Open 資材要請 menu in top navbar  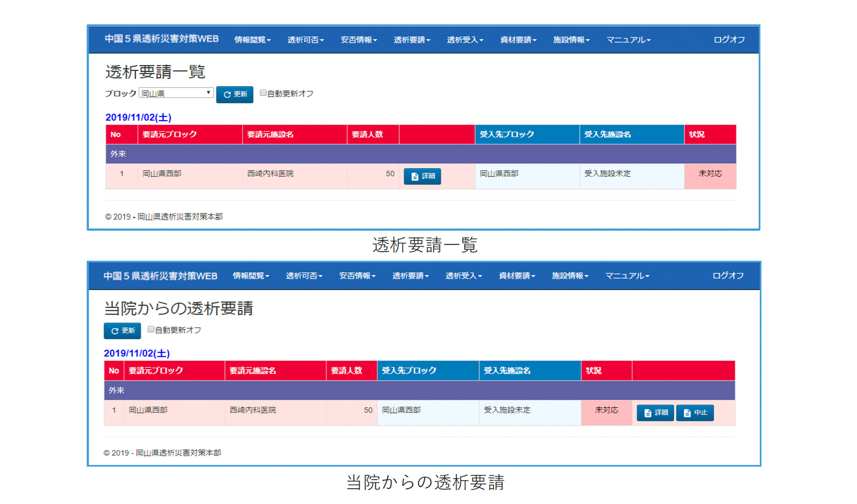click(x=518, y=40)
